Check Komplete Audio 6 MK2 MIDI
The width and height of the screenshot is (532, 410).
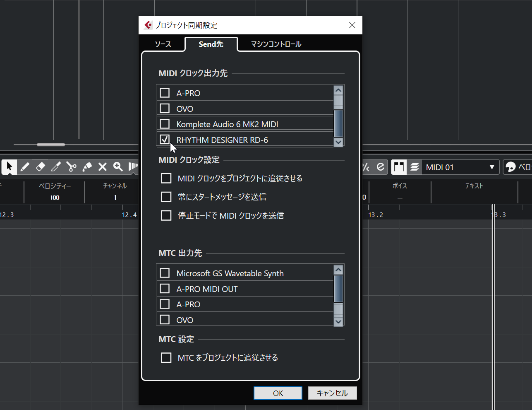pyautogui.click(x=165, y=124)
